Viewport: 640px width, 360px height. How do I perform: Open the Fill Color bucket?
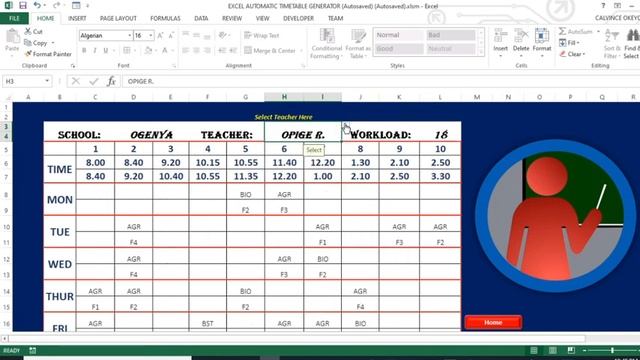tap(148, 50)
